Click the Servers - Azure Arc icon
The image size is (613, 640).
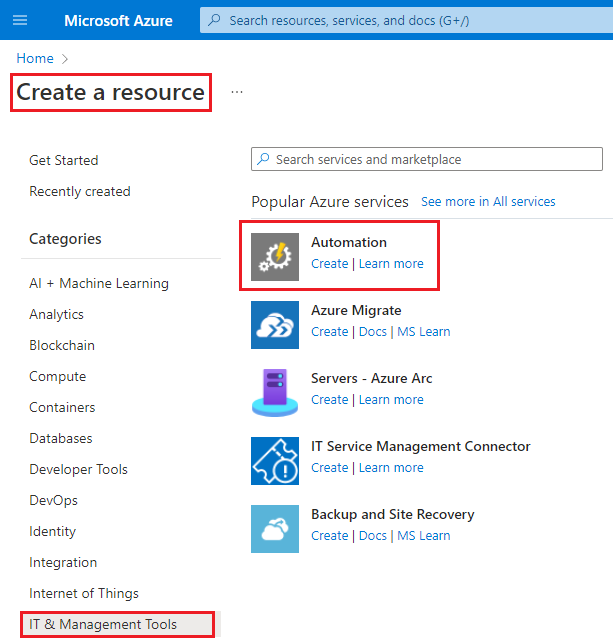click(275, 393)
